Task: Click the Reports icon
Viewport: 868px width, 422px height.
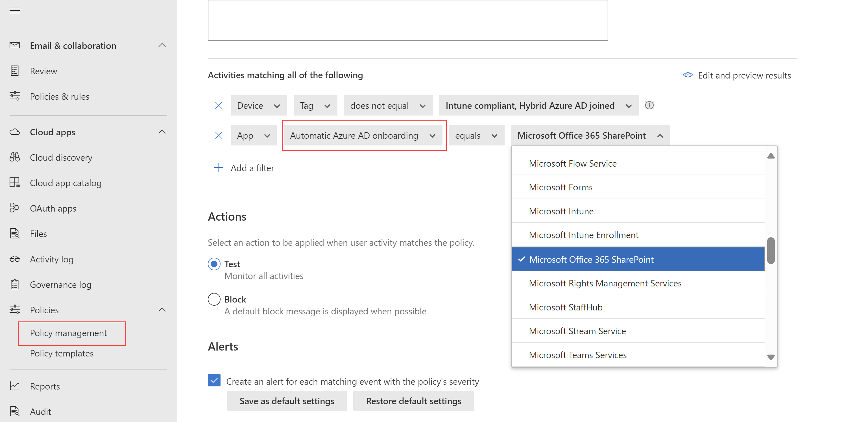Action: pyautogui.click(x=15, y=386)
